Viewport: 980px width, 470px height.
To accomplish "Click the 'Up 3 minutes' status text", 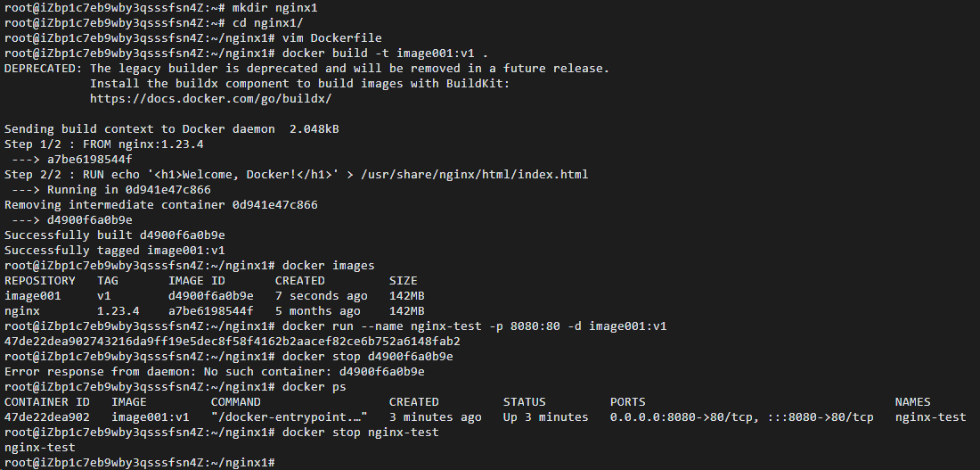I will [545, 416].
